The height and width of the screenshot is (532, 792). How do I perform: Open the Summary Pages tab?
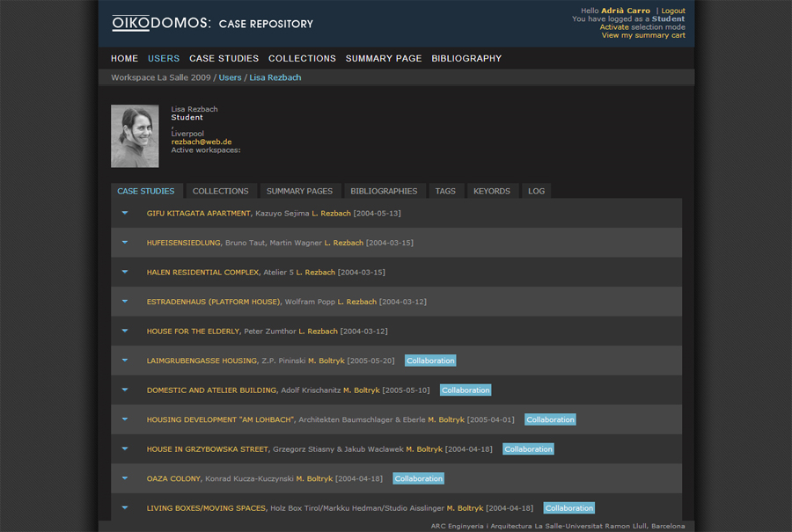pyautogui.click(x=299, y=191)
